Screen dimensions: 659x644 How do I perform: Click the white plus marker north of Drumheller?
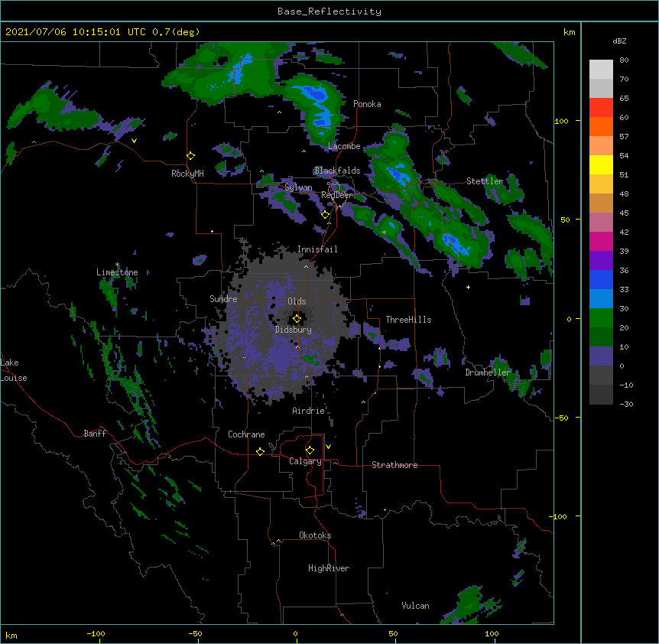click(x=468, y=287)
